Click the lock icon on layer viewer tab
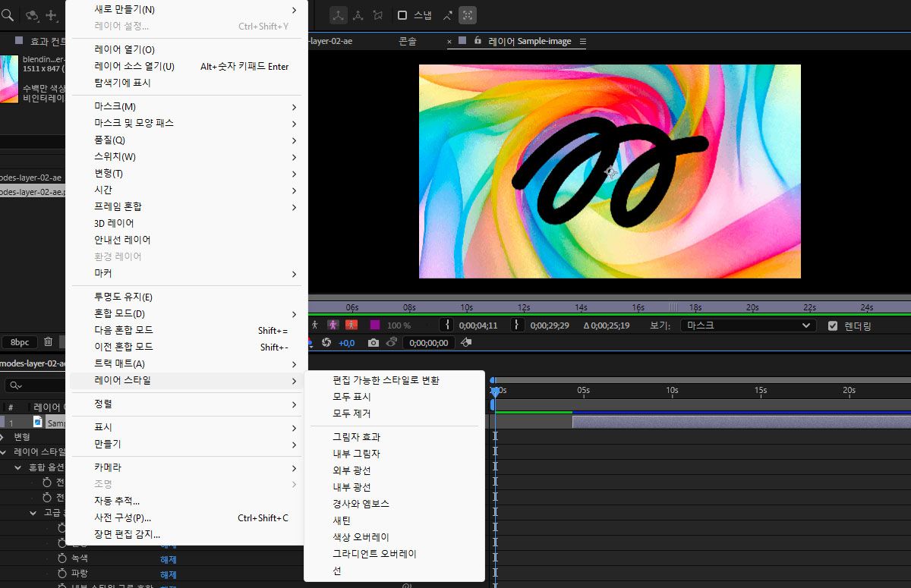Viewport: 911px width, 588px height. tap(478, 41)
